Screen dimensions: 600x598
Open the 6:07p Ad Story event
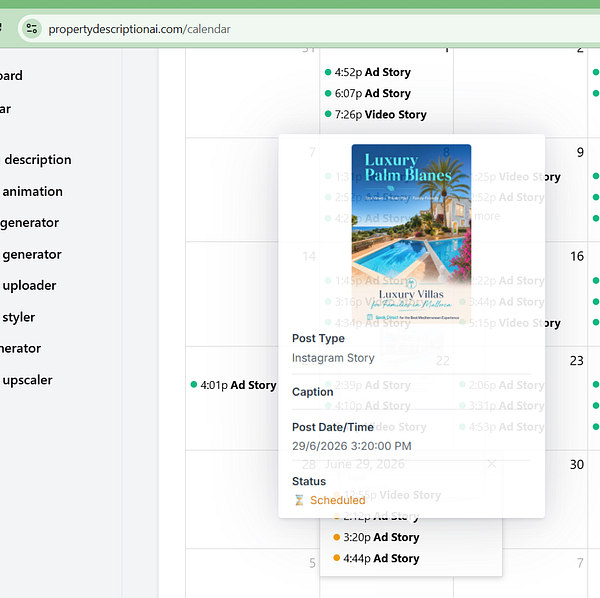point(368,93)
